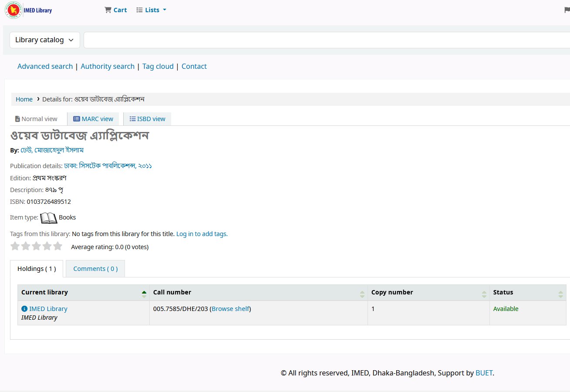Go to Authority search
This screenshot has height=392, width=570.
coord(108,67)
